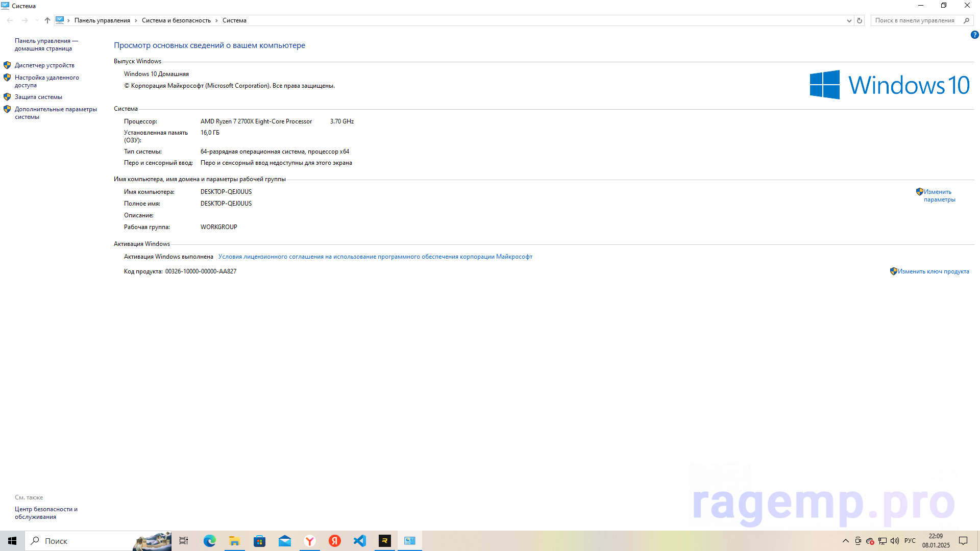Open File Explorer from the taskbar

234,541
